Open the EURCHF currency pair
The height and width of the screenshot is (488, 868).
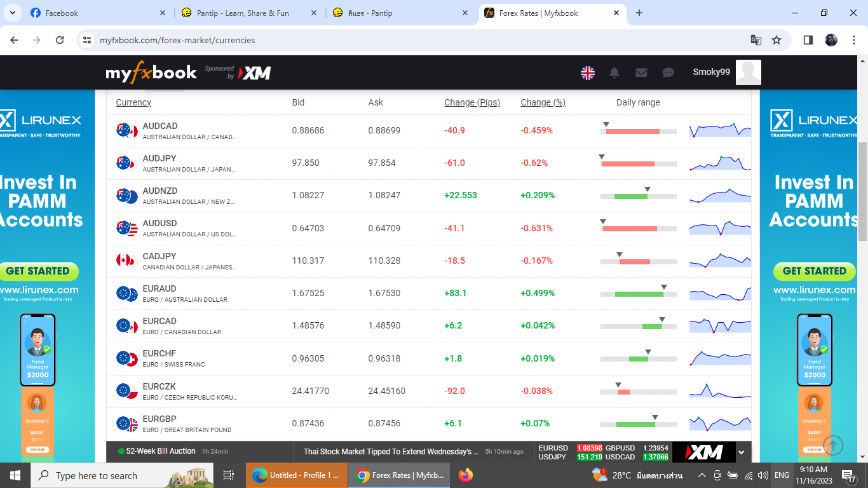[x=159, y=353]
